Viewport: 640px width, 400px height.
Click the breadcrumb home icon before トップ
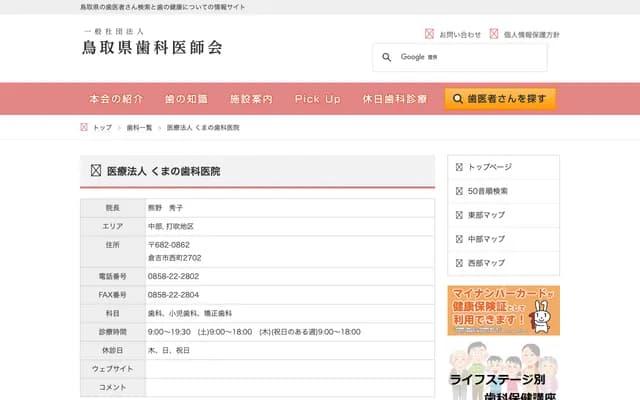point(84,128)
